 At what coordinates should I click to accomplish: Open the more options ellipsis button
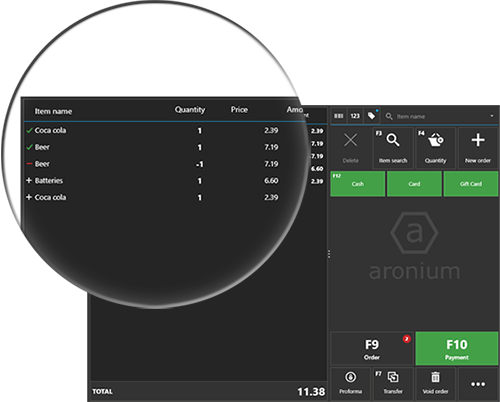tap(478, 384)
